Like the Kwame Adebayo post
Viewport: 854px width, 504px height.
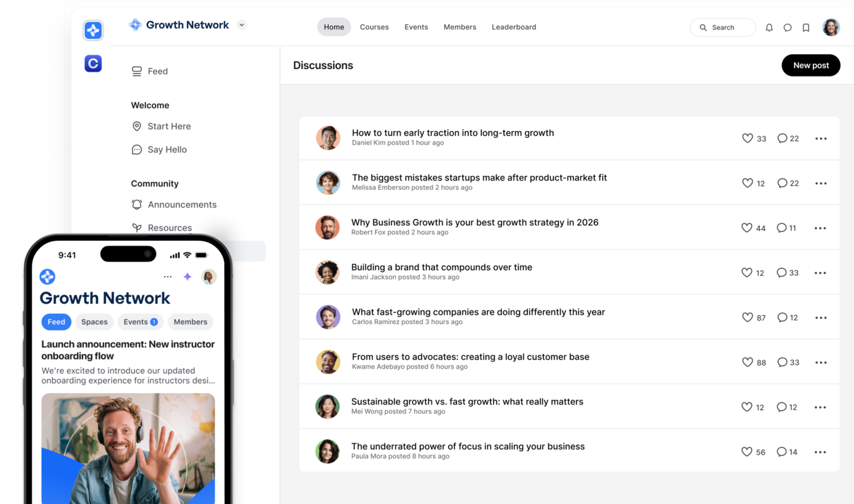(x=747, y=362)
